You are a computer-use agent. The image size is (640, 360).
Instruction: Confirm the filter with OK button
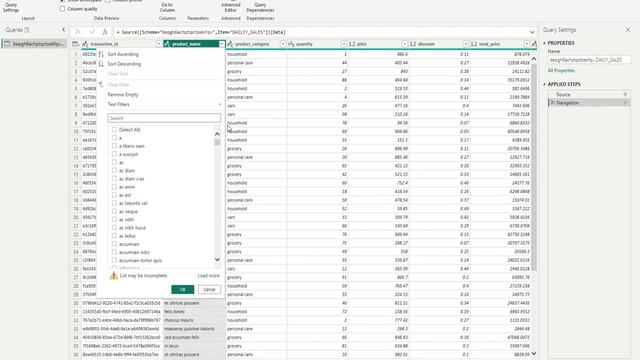[182, 289]
